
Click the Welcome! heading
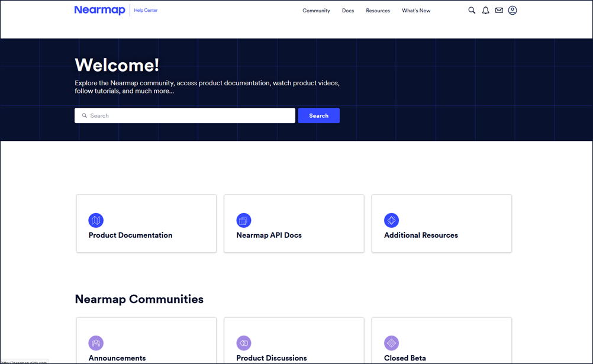pos(117,65)
